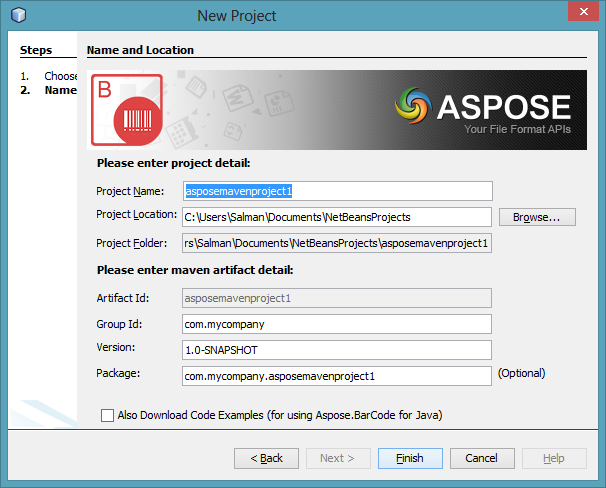Click 'Please enter maven artifact detail:' label
Screen dimensions: 606x488
coord(195,270)
